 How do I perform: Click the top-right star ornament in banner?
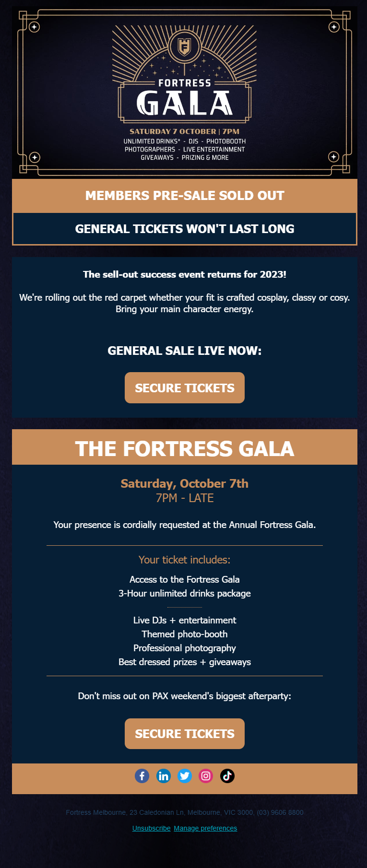click(x=334, y=27)
